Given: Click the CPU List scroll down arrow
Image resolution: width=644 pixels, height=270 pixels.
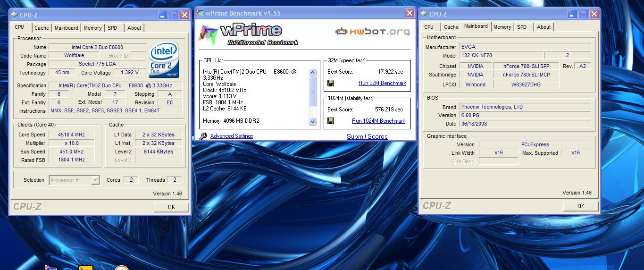Looking at the screenshot, I should point(312,121).
